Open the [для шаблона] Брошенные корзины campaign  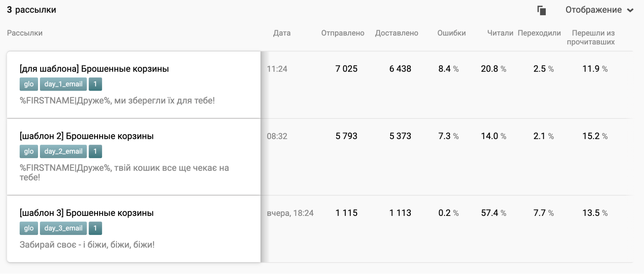[94, 69]
